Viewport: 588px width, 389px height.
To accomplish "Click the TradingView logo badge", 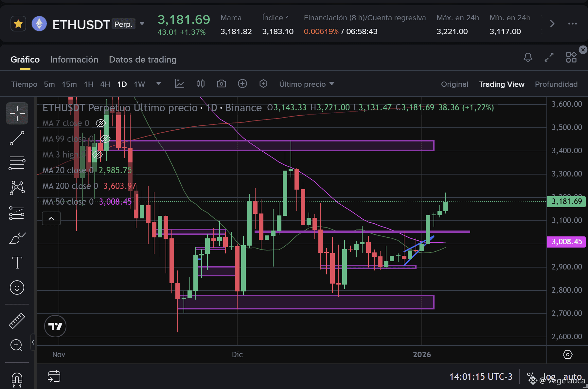I will [x=55, y=326].
